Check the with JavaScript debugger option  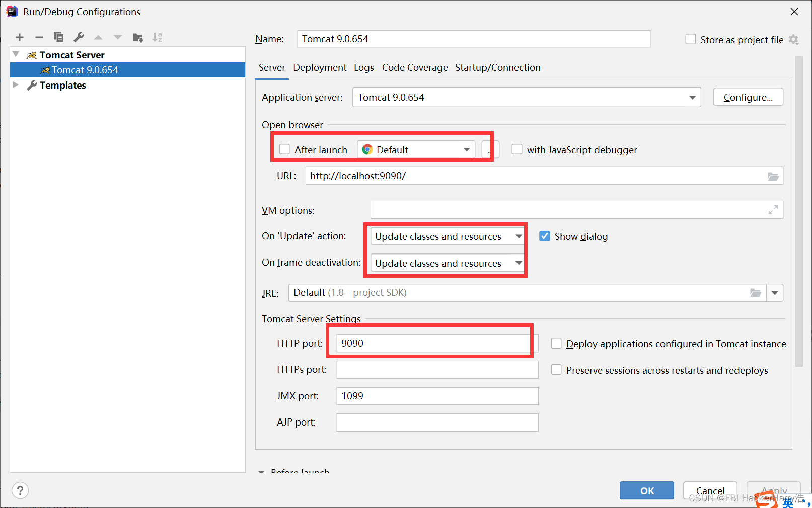click(517, 149)
